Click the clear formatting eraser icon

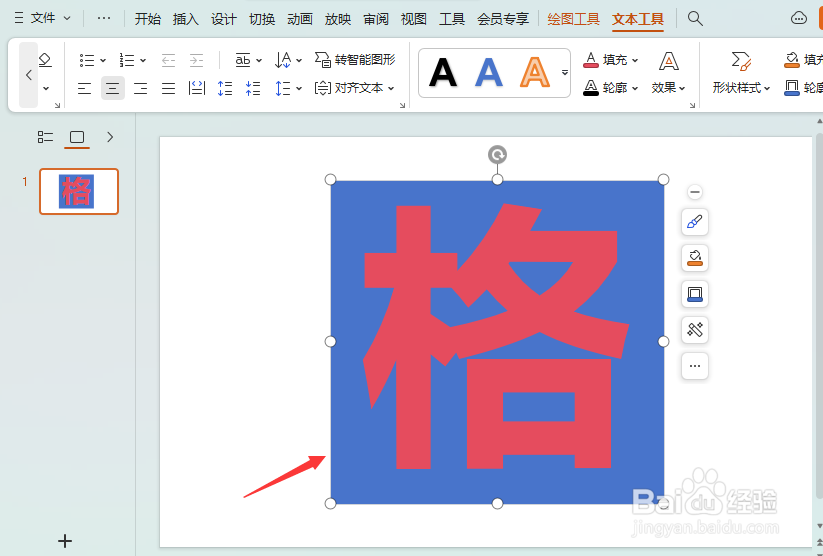point(45,60)
